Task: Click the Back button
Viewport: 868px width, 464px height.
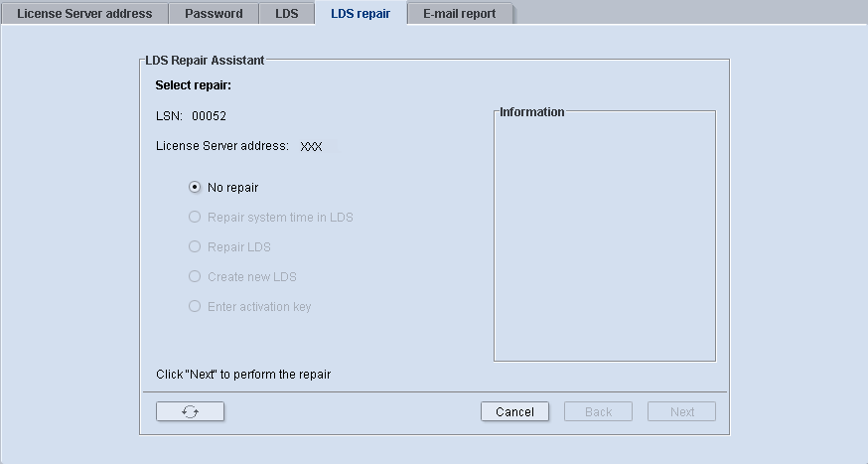Action: [x=598, y=411]
